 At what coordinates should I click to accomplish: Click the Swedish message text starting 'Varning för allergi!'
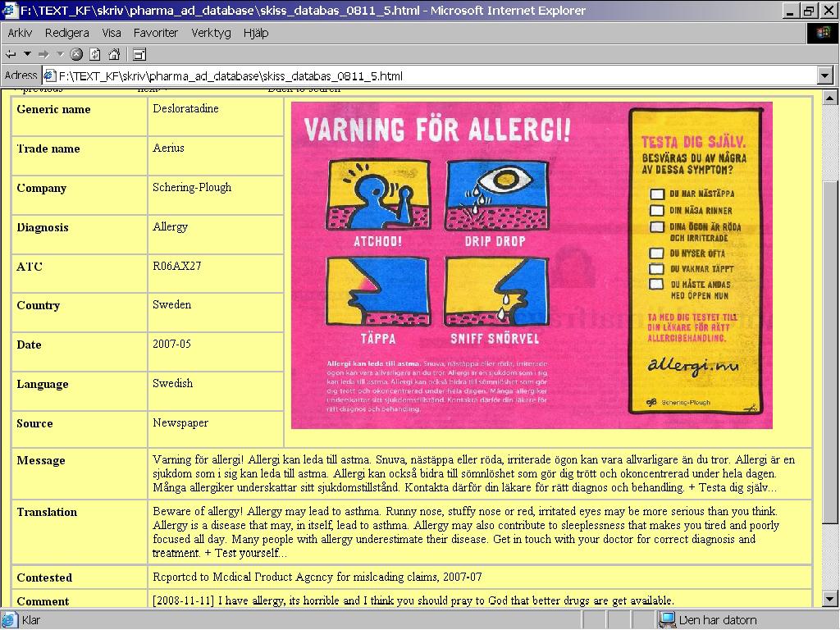tap(473, 473)
